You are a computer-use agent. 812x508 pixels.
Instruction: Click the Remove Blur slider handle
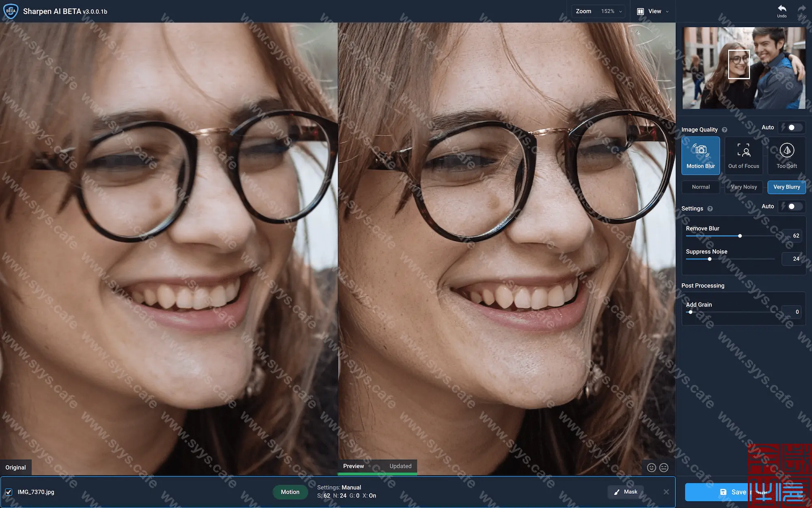[740, 236]
